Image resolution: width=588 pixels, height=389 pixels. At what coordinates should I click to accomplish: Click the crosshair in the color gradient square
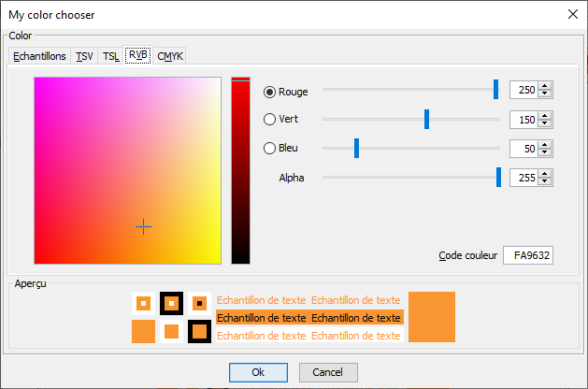coord(143,226)
